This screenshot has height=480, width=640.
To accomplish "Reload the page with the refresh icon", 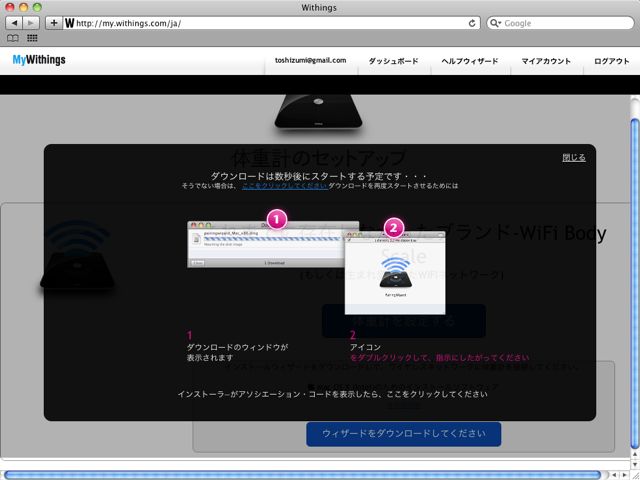I will (x=472, y=23).
